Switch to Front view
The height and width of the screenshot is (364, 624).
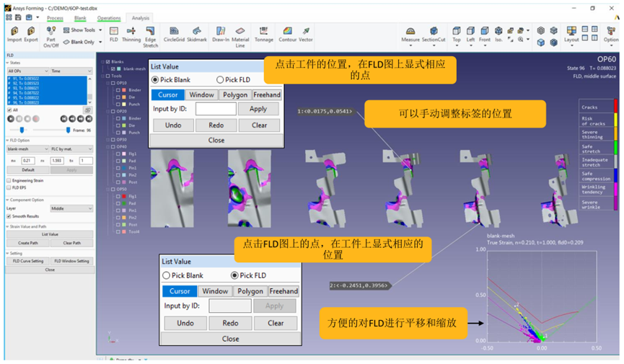(x=484, y=35)
